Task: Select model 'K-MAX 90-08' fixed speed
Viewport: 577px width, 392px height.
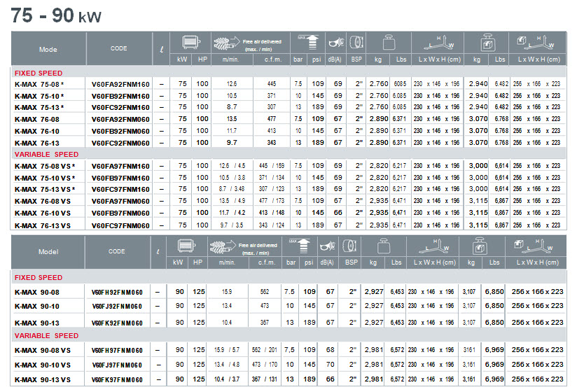Action: [37, 292]
